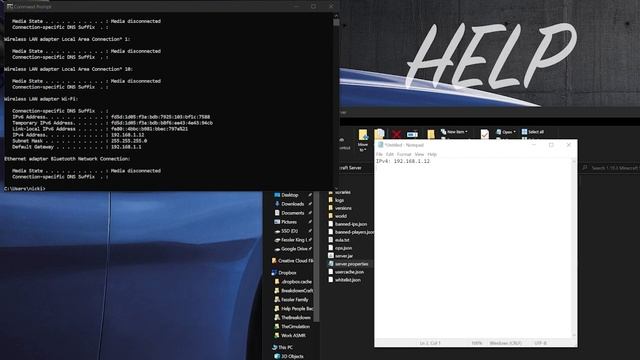This screenshot has height=360, width=640.
Task: Select server.properties file
Action: pos(351,264)
